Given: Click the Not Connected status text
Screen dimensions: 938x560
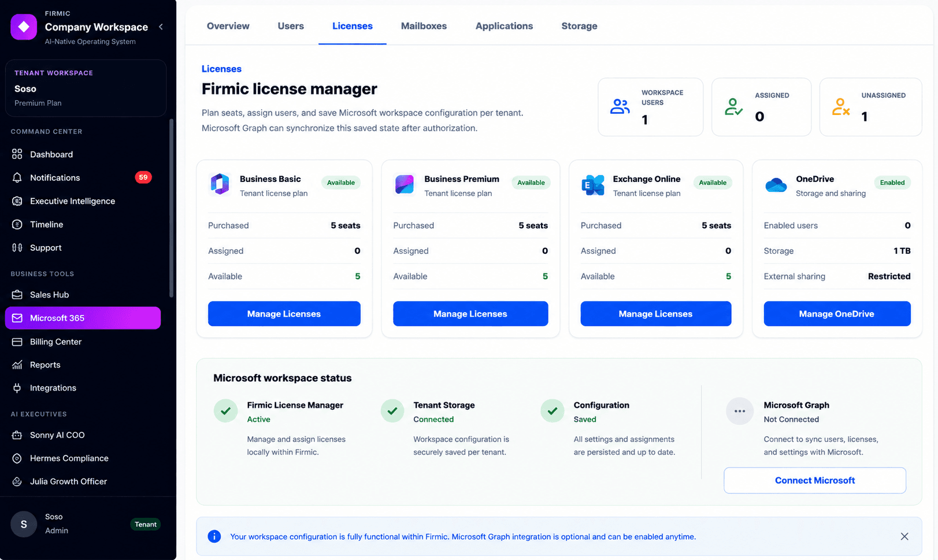Looking at the screenshot, I should coord(791,420).
